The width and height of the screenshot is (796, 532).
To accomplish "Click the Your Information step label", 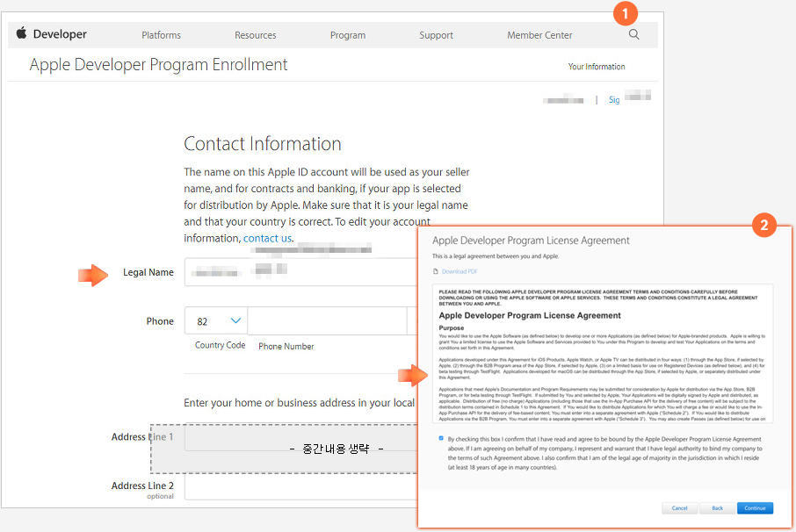I will click(x=597, y=67).
